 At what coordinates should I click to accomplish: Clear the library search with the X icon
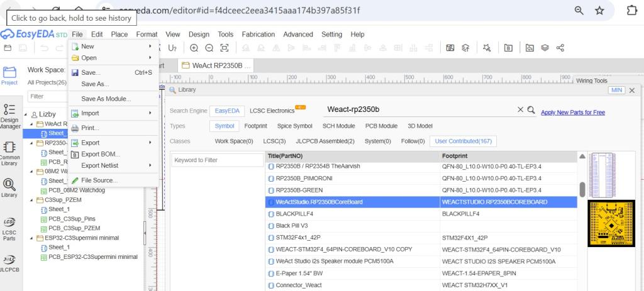coord(520,110)
